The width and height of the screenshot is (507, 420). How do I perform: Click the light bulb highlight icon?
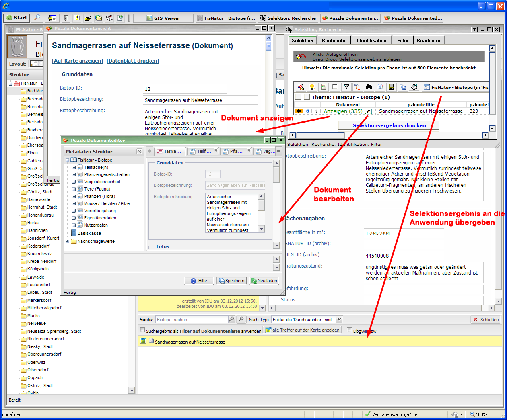tap(312, 87)
